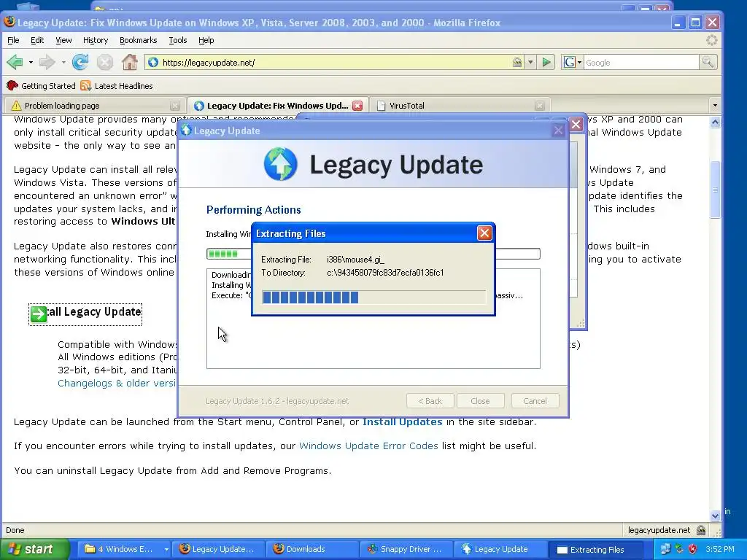Click the safely remove hardware tray icon

pos(679,550)
